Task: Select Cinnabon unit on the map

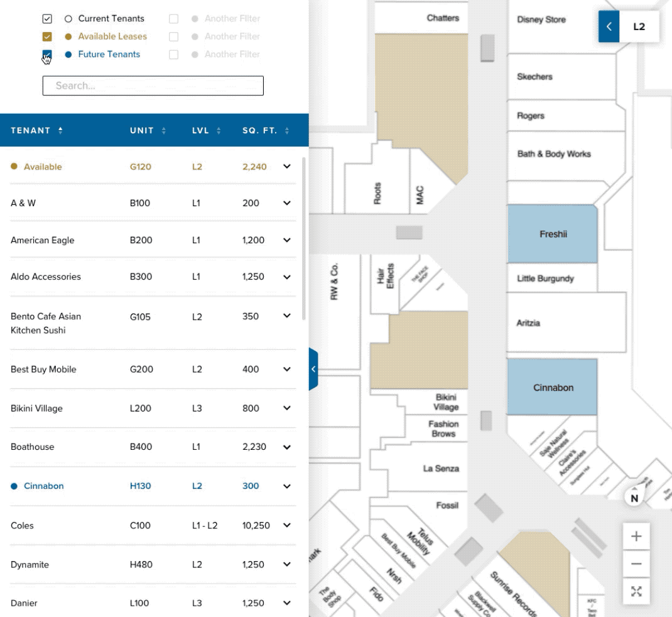Action: pos(553,388)
